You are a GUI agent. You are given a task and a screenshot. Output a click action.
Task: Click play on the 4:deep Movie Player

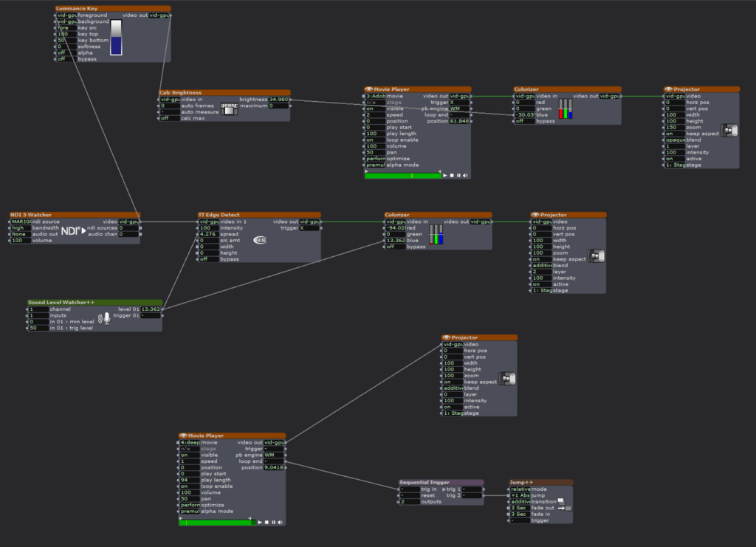click(x=260, y=523)
